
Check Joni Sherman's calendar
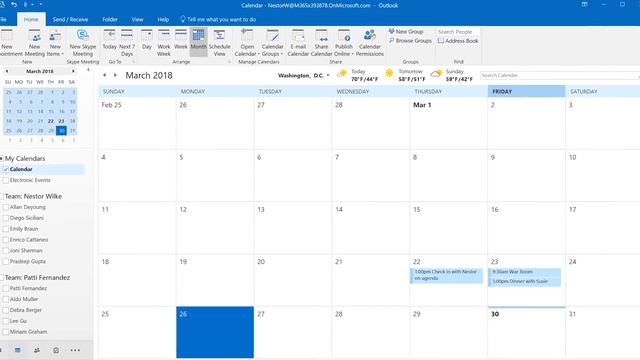(x=6, y=251)
